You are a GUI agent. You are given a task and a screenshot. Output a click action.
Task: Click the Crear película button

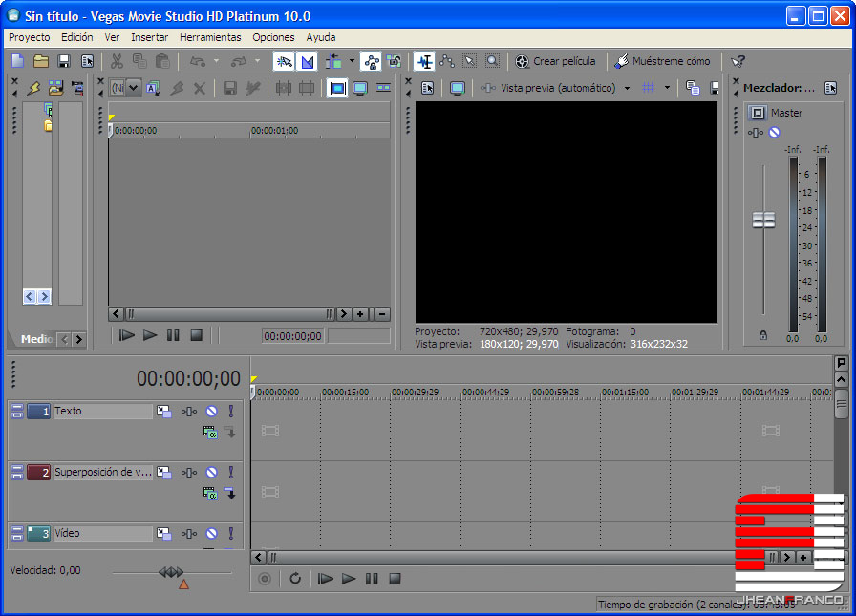[555, 61]
